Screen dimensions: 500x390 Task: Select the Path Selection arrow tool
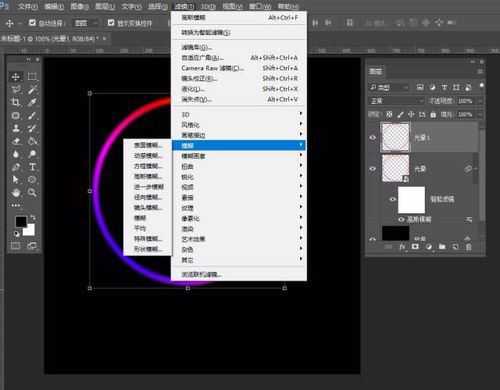click(15, 180)
